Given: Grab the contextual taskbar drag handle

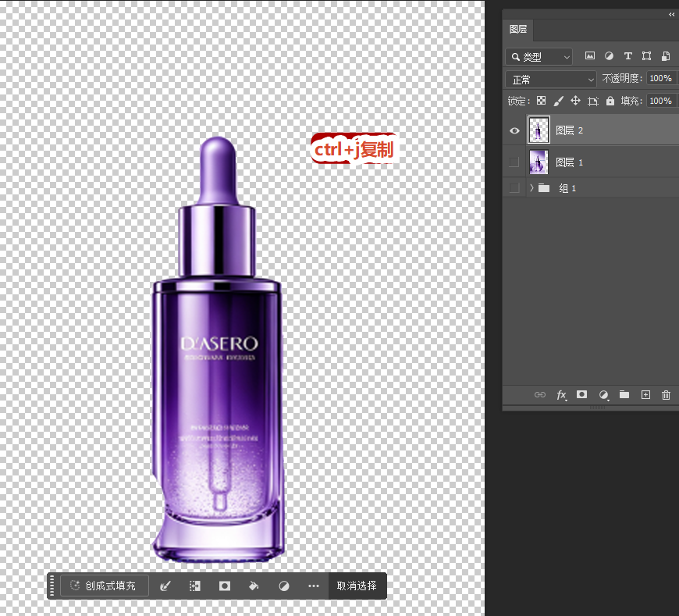Looking at the screenshot, I should [x=52, y=586].
